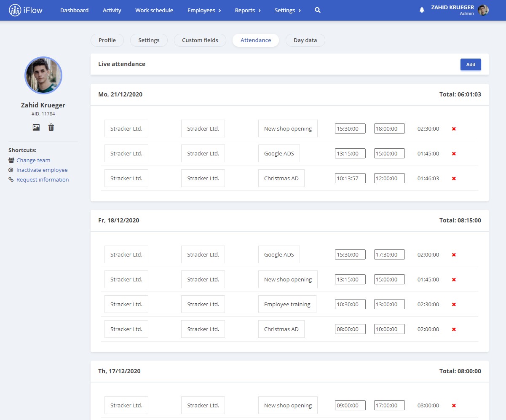Click the trash delete icon under profile
Screen dimensions: 506x420
coord(51,127)
